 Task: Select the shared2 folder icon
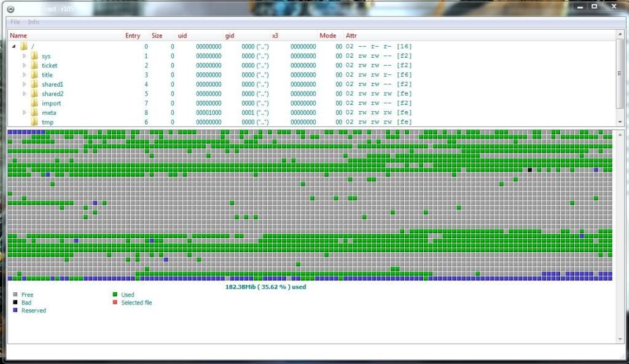(x=34, y=94)
